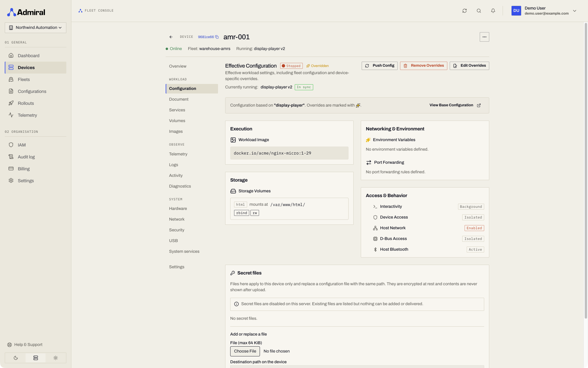Click the Devices item in sidebar
The image size is (588, 368).
pyautogui.click(x=36, y=68)
